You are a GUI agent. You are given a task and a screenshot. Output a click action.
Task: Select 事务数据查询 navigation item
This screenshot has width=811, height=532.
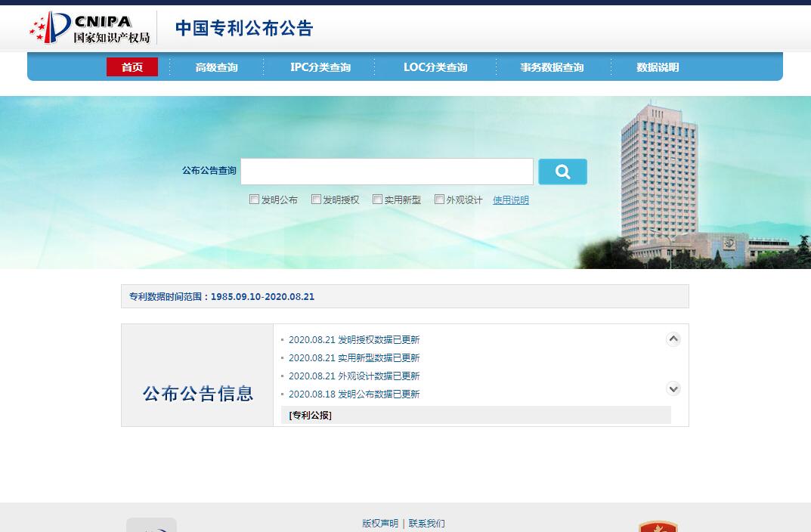click(x=552, y=67)
